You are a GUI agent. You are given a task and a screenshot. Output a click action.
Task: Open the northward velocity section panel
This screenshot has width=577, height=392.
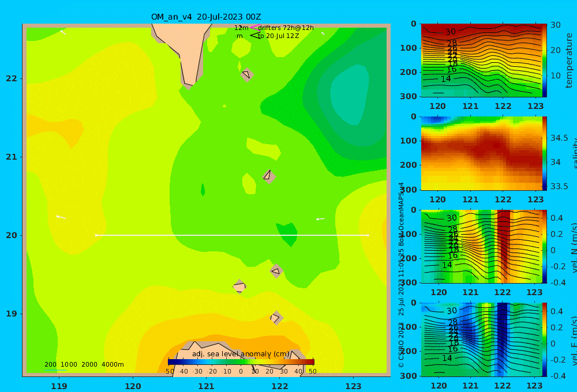481,246
